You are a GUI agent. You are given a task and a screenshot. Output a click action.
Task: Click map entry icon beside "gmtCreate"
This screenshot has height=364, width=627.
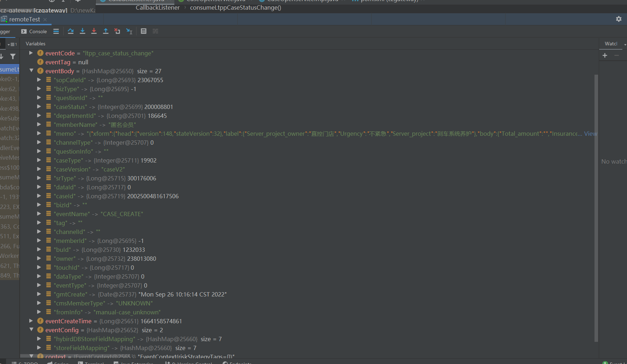(x=49, y=294)
